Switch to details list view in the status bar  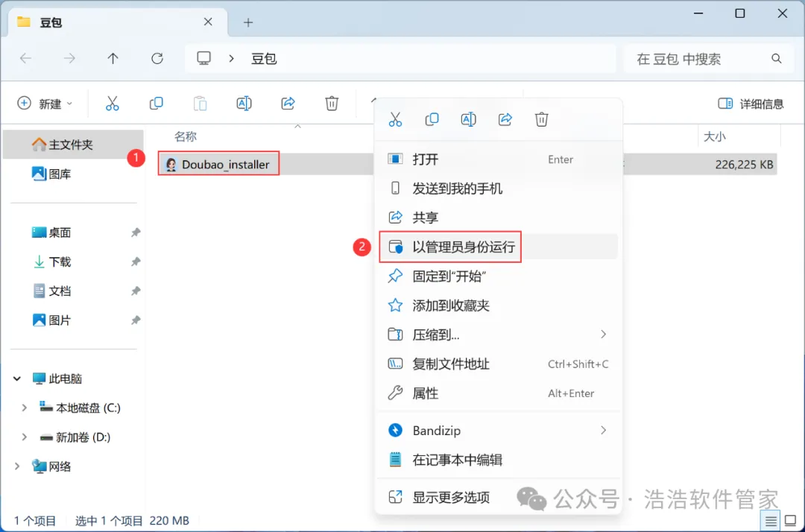[771, 522]
